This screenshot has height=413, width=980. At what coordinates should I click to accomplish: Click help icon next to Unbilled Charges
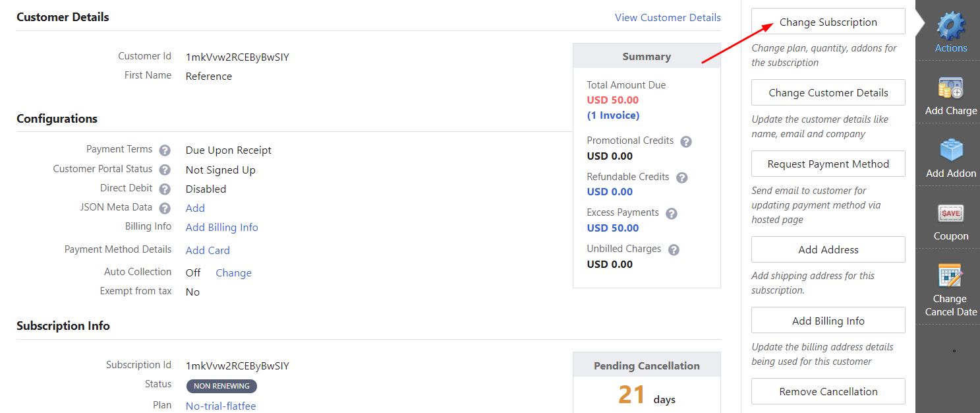pos(674,250)
